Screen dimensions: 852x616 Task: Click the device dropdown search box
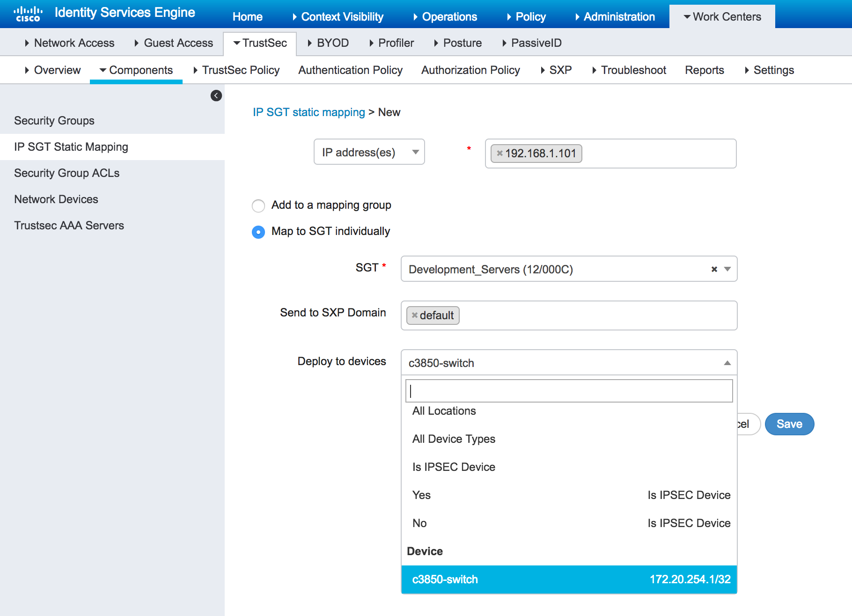(x=569, y=391)
